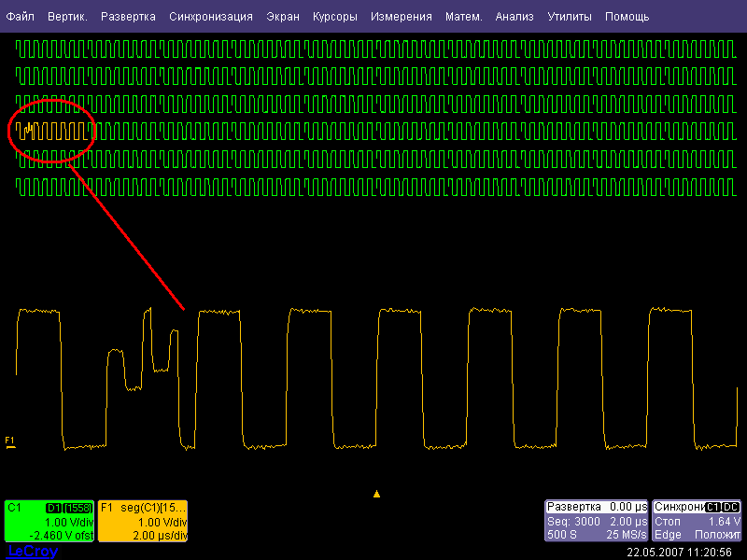This screenshot has height=560, width=747.
Task: Click the green C1 channel descriptor box
Action: 49,521
